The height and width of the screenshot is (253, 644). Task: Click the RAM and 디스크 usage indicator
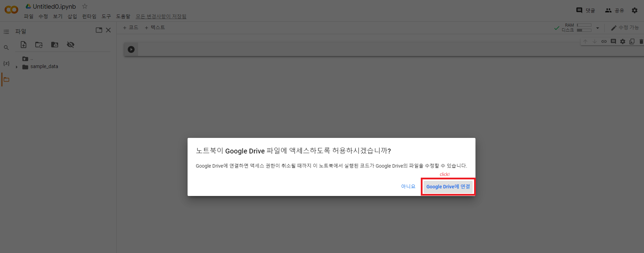click(577, 28)
